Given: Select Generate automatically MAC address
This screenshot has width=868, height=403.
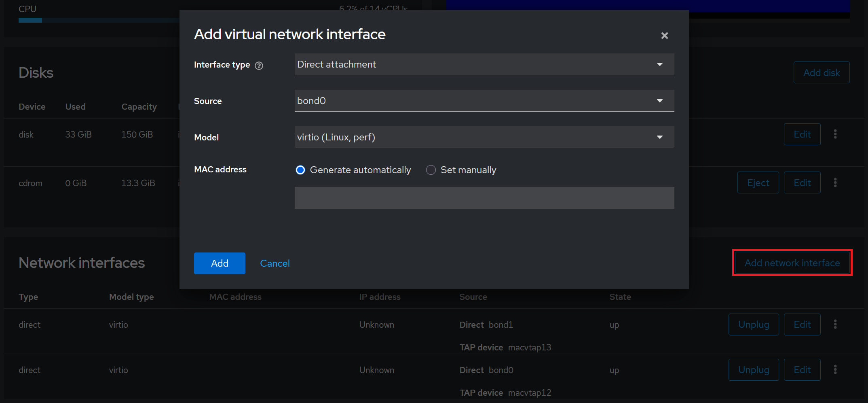Looking at the screenshot, I should (x=300, y=170).
